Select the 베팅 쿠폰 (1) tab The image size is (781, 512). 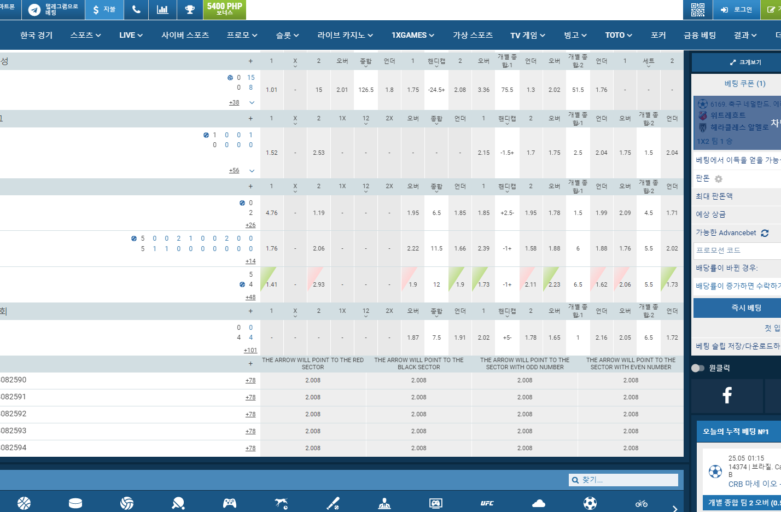745,83
